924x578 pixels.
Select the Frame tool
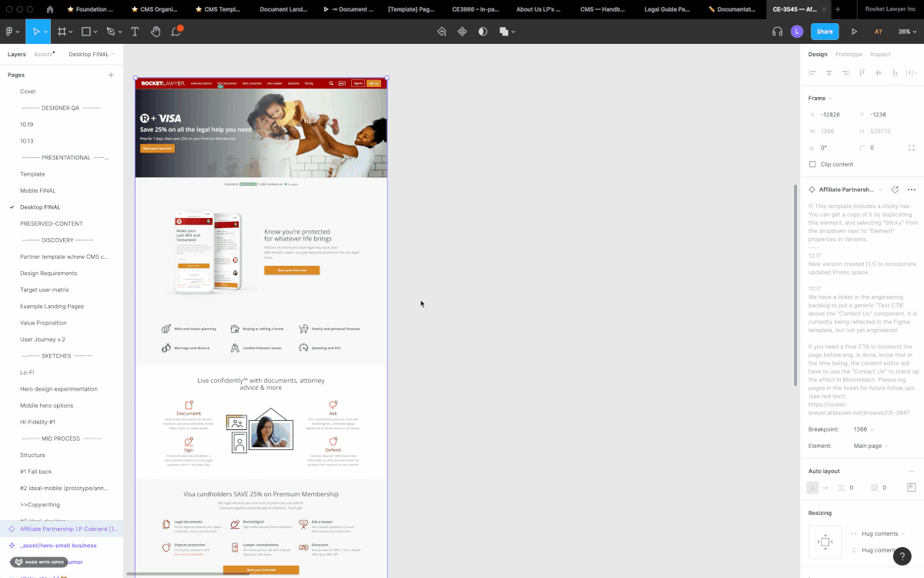(x=62, y=32)
